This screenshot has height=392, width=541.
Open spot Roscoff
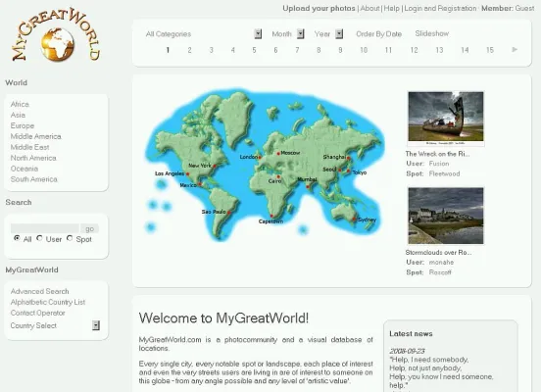coord(440,272)
